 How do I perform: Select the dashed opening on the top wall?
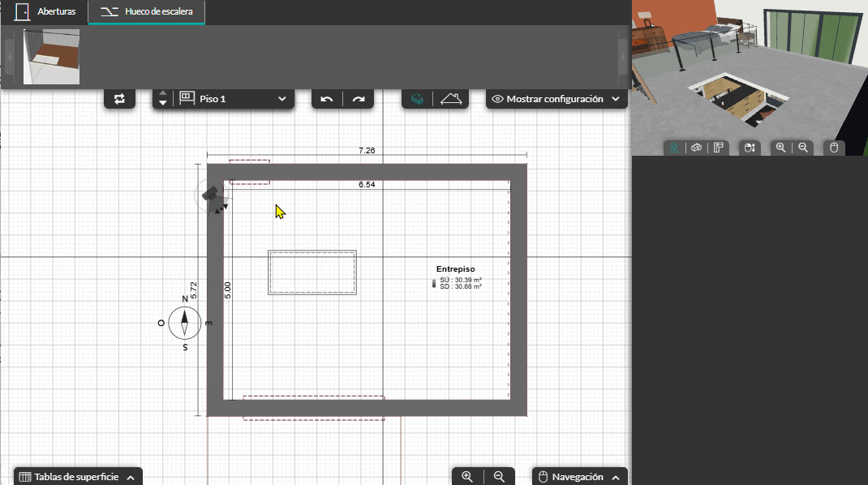(250, 172)
